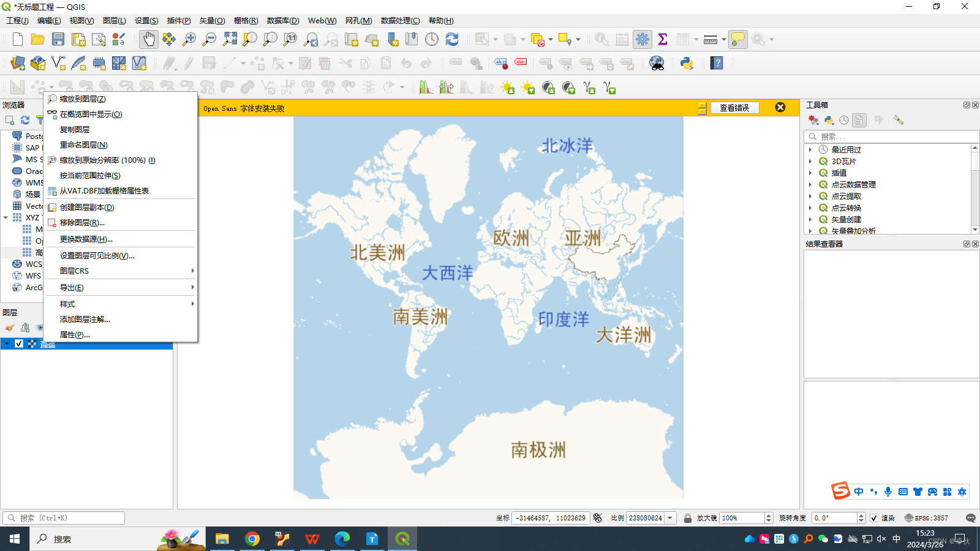Open the Python console
980x551 pixels.
click(x=687, y=63)
